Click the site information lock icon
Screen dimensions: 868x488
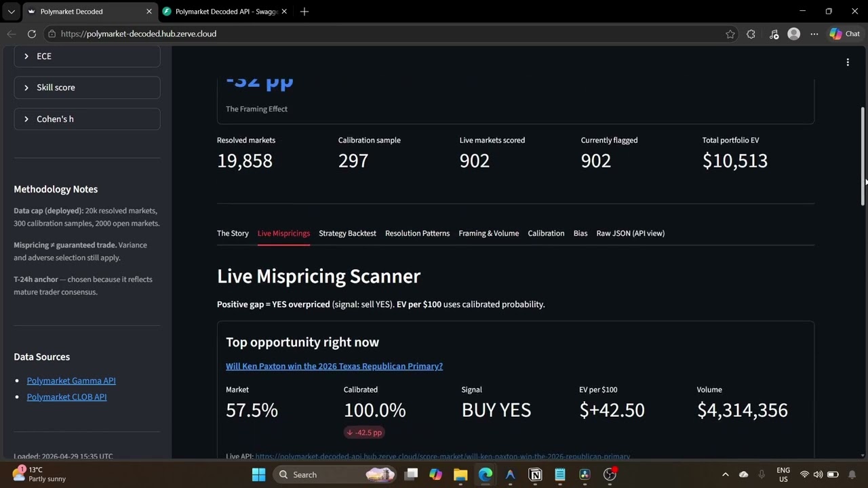(x=52, y=34)
